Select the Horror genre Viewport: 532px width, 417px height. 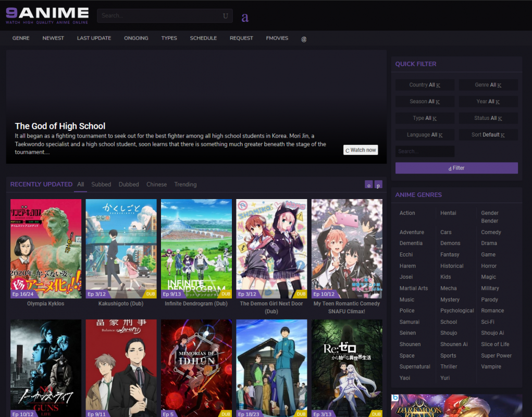pyautogui.click(x=489, y=266)
